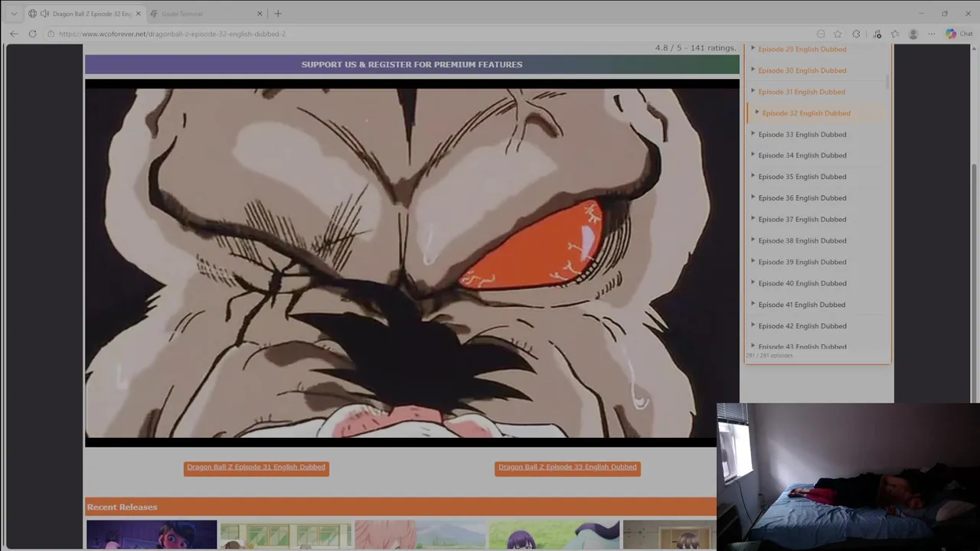Viewport: 980px width, 551px height.
Task: Mute the Dragon Ball Z tab audio icon
Action: (x=44, y=14)
